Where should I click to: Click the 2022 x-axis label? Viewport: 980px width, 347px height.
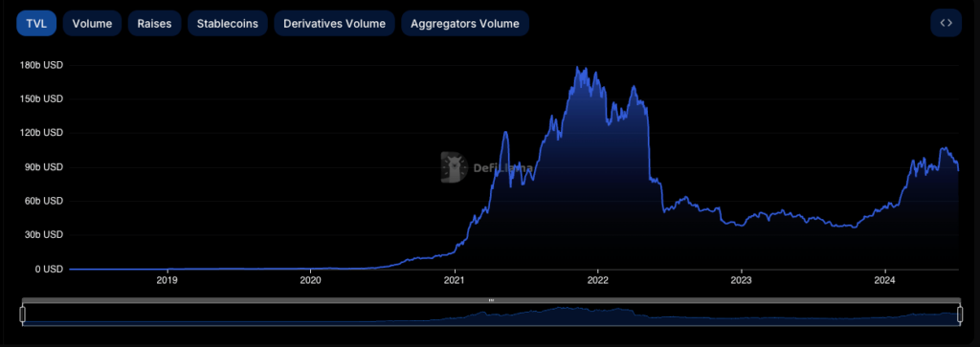click(x=598, y=280)
